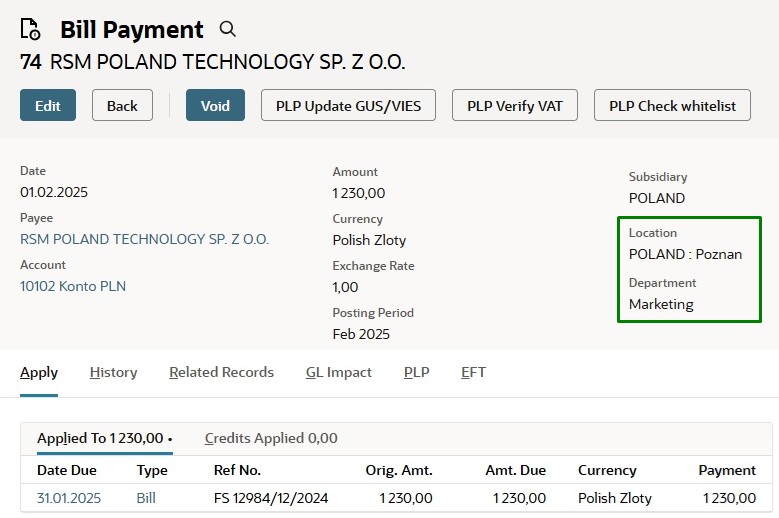This screenshot has height=518, width=779.
Task: Go to the PLP tab
Action: (x=416, y=372)
